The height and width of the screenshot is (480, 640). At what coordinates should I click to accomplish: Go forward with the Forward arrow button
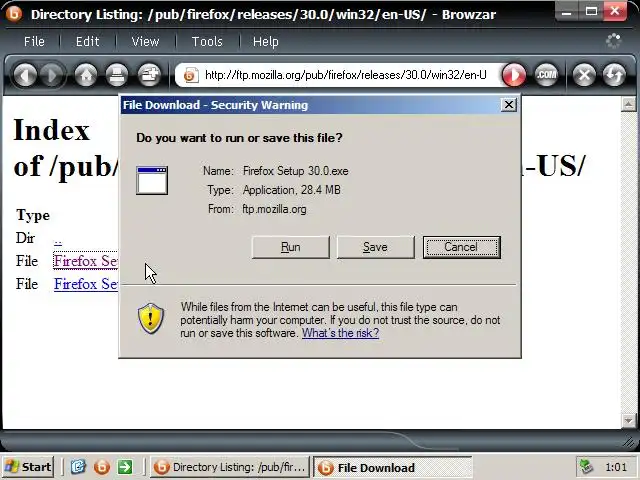tap(51, 76)
